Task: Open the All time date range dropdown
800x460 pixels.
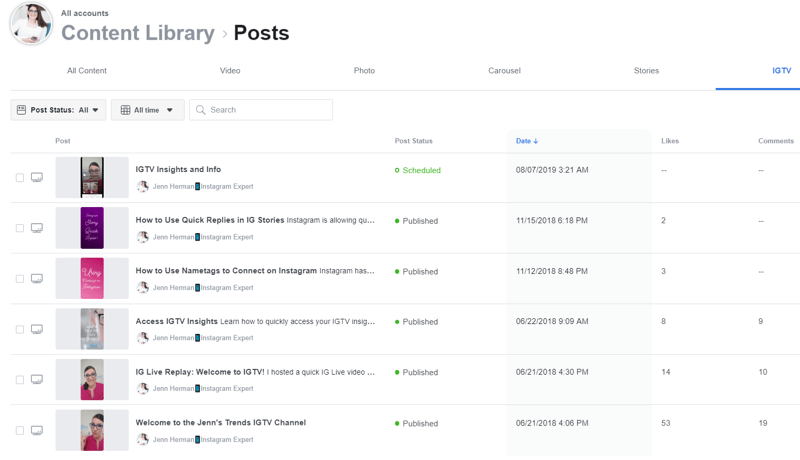Action: 147,110
